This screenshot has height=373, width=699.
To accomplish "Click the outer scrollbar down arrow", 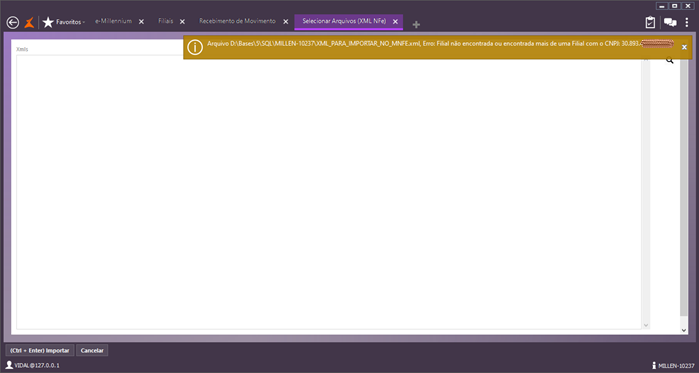I will (x=684, y=330).
